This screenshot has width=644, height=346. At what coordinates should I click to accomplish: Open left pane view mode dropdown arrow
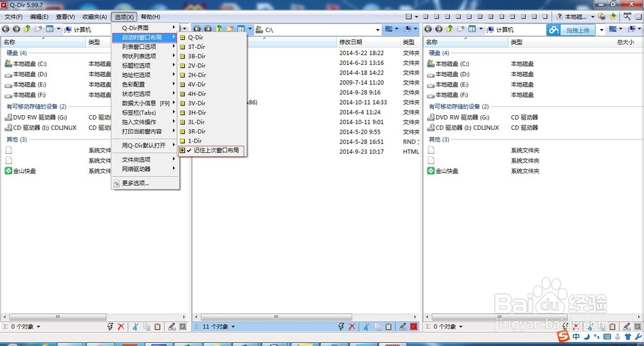(x=59, y=29)
